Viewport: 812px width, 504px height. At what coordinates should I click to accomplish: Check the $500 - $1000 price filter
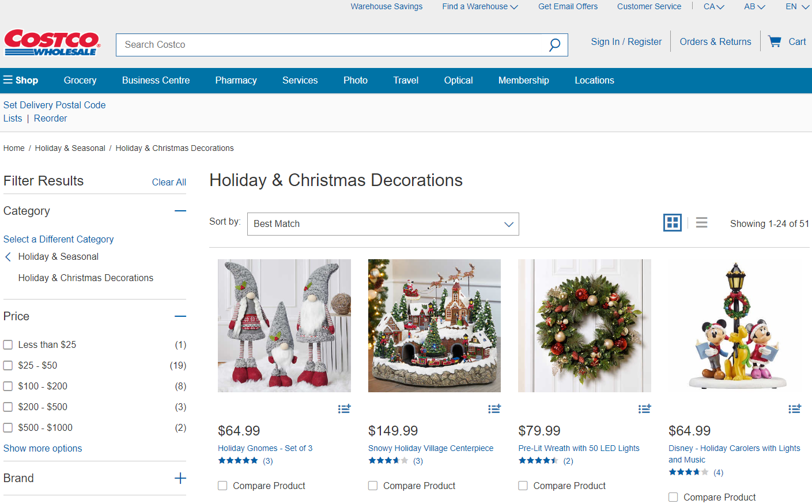coord(8,428)
